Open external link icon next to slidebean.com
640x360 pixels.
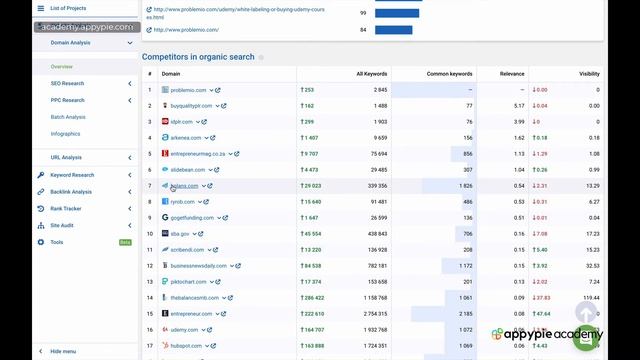pyautogui.click(x=217, y=170)
